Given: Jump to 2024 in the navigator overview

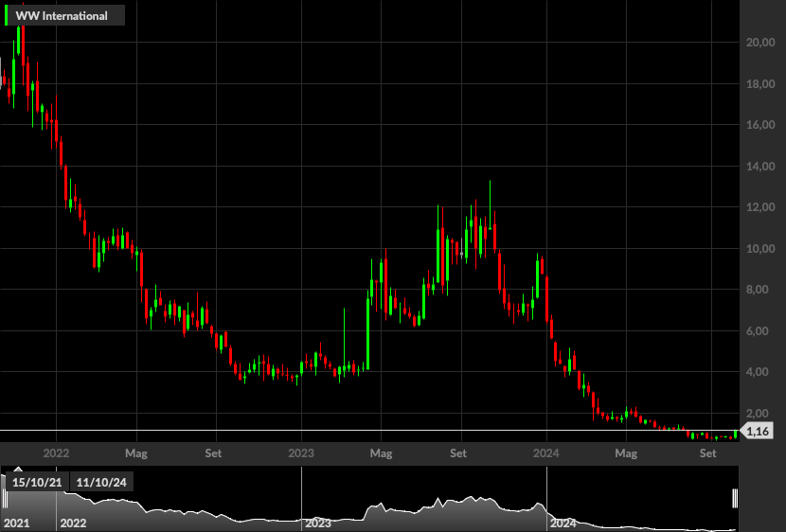Looking at the screenshot, I should pyautogui.click(x=563, y=523).
